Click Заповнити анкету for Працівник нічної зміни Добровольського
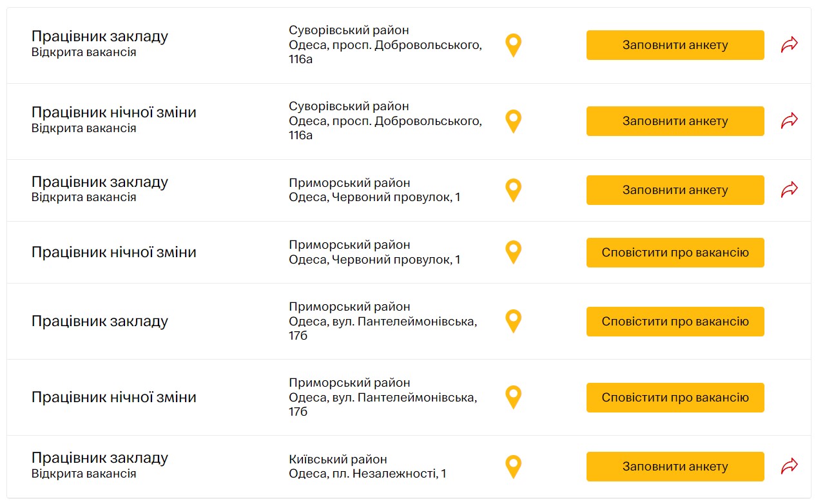 (675, 121)
